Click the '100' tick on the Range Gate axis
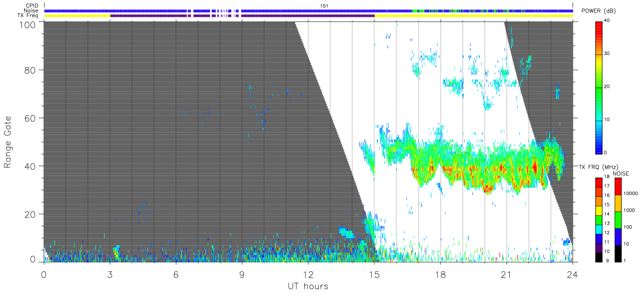The image size is (644, 297). click(28, 25)
